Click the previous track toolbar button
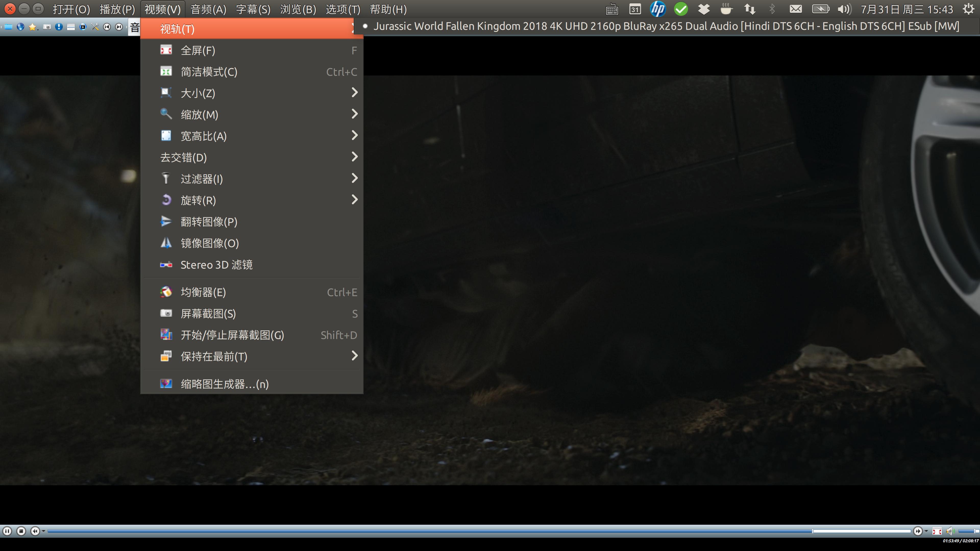 pyautogui.click(x=107, y=27)
